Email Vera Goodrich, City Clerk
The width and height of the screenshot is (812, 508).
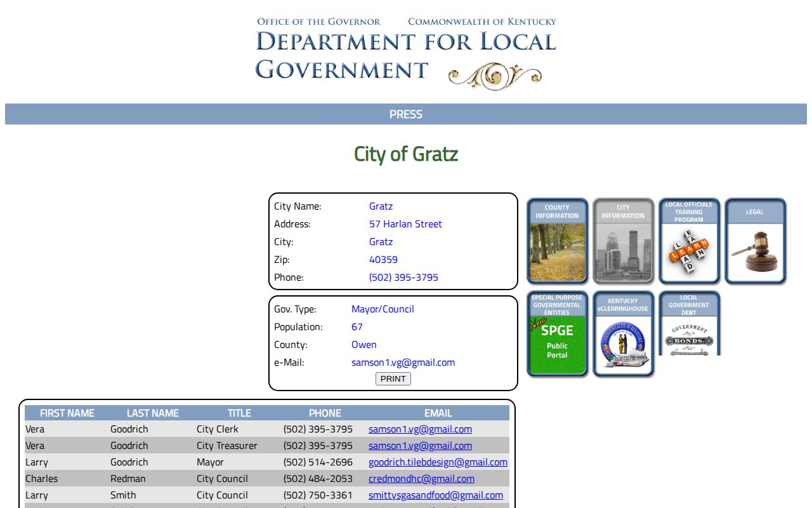pyautogui.click(x=420, y=429)
